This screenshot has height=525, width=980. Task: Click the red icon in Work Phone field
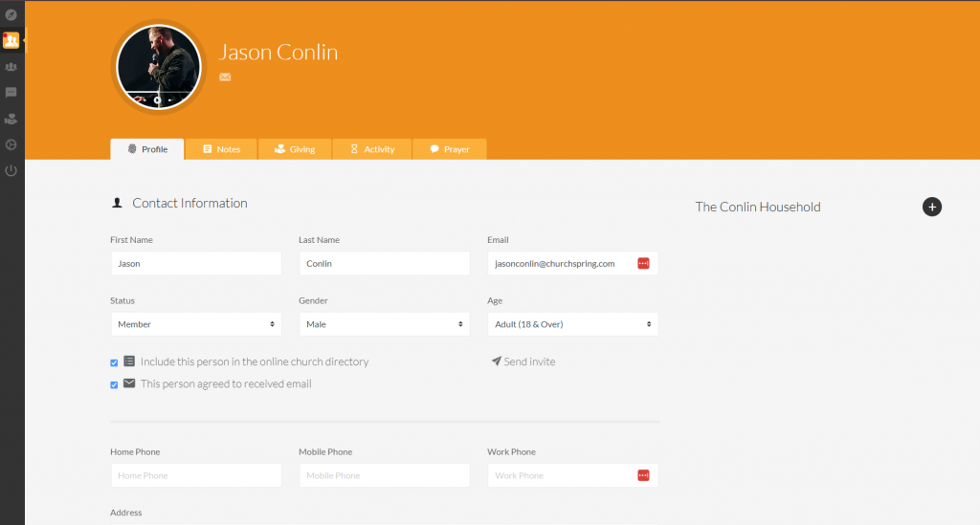click(x=643, y=475)
